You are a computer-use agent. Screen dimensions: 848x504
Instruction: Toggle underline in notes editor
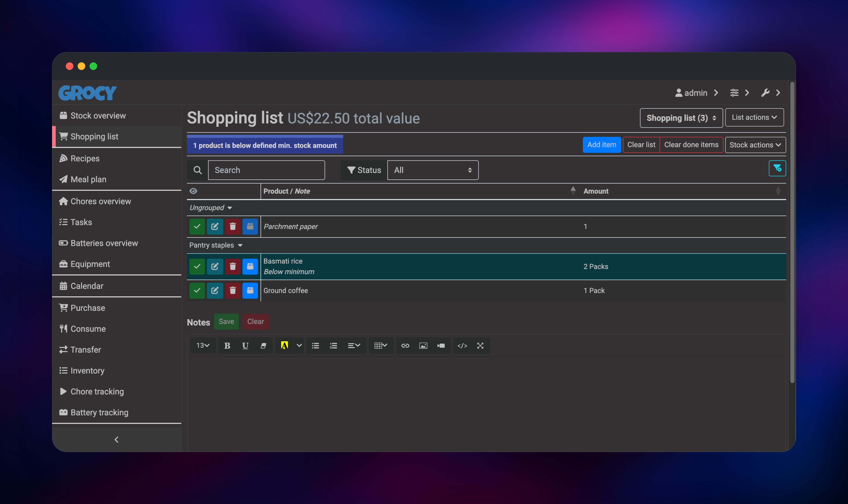tap(245, 346)
